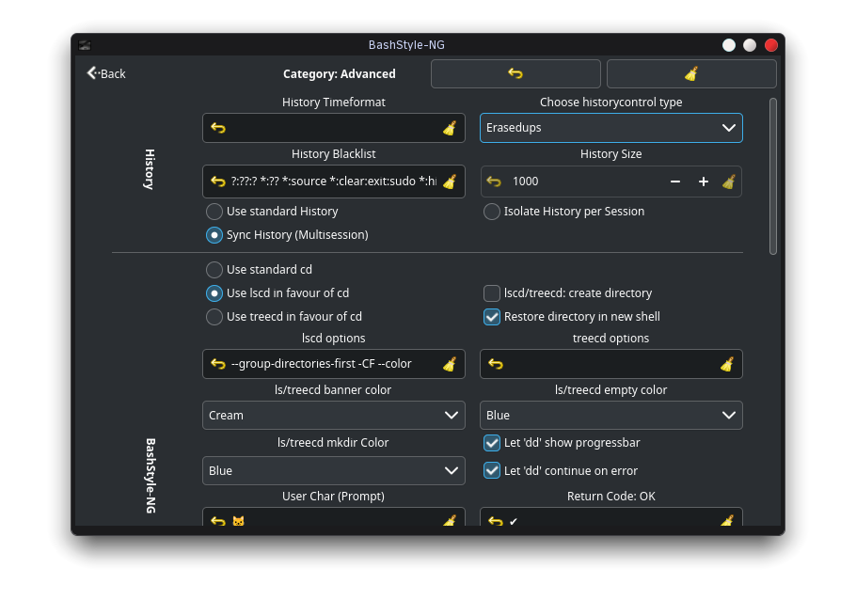Clear Return Code: OK with broom icon
856x616 pixels.
point(726,520)
